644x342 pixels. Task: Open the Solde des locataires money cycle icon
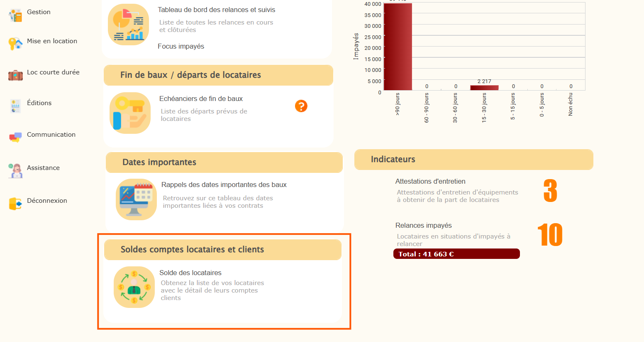134,287
